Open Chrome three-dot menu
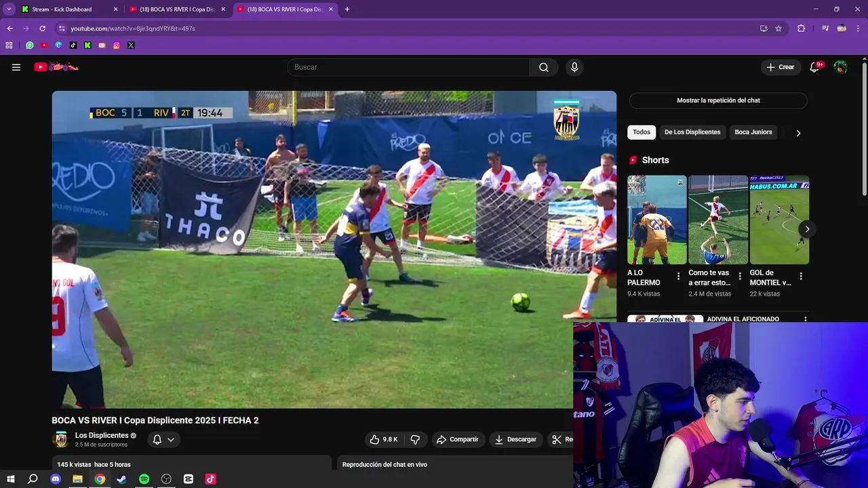Screen dimensions: 868x488 coord(859,28)
